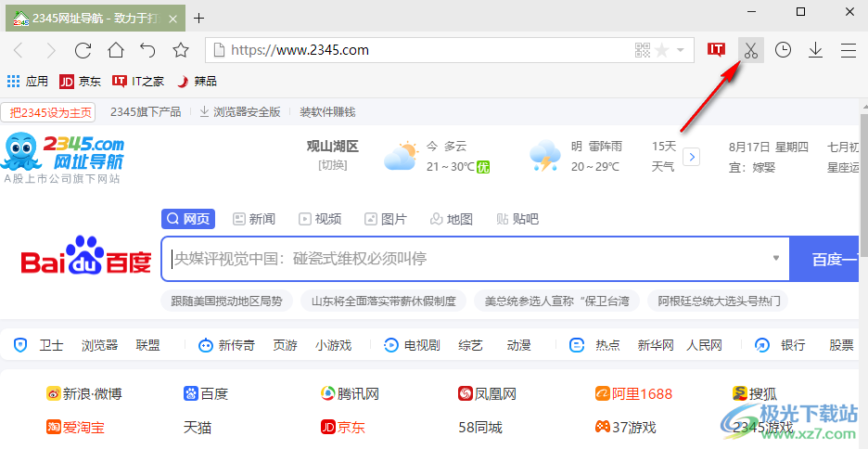Expand the address bar dropdown arrow
868x449 pixels.
(x=681, y=51)
